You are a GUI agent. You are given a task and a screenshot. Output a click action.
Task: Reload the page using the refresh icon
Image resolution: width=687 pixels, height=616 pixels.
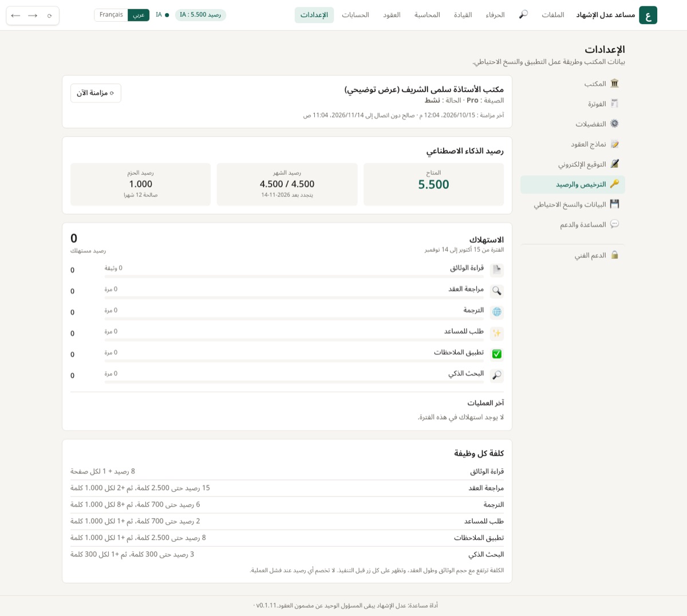(50, 15)
